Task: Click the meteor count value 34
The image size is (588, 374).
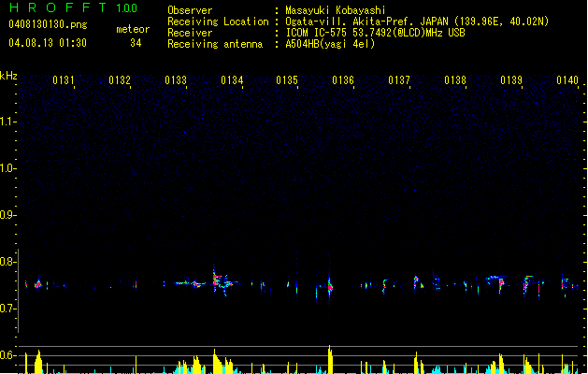Action: (x=136, y=43)
